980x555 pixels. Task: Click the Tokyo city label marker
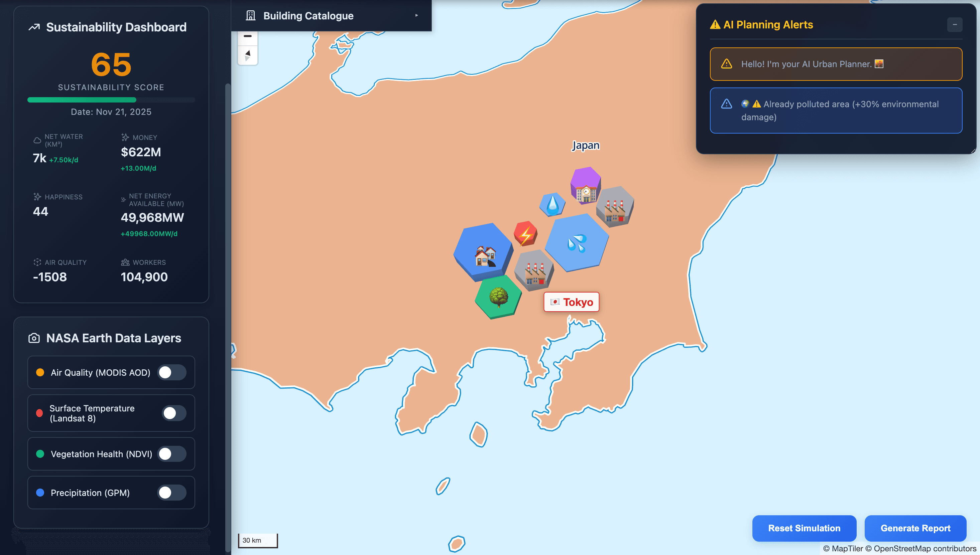[x=571, y=302]
